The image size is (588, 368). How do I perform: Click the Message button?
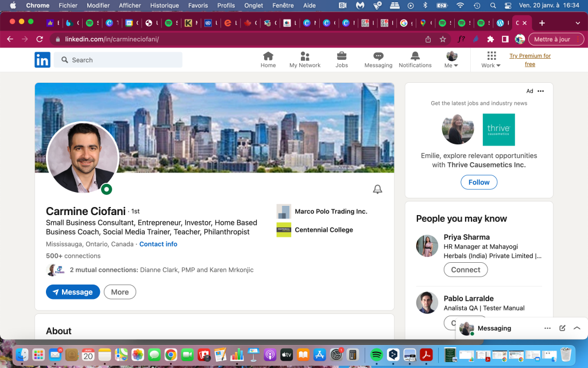tap(73, 292)
